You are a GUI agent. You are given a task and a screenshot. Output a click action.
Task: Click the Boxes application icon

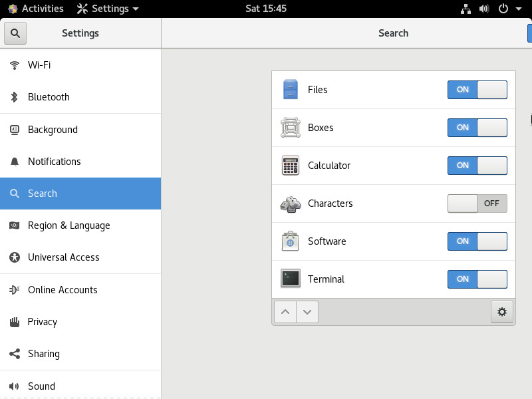(291, 128)
